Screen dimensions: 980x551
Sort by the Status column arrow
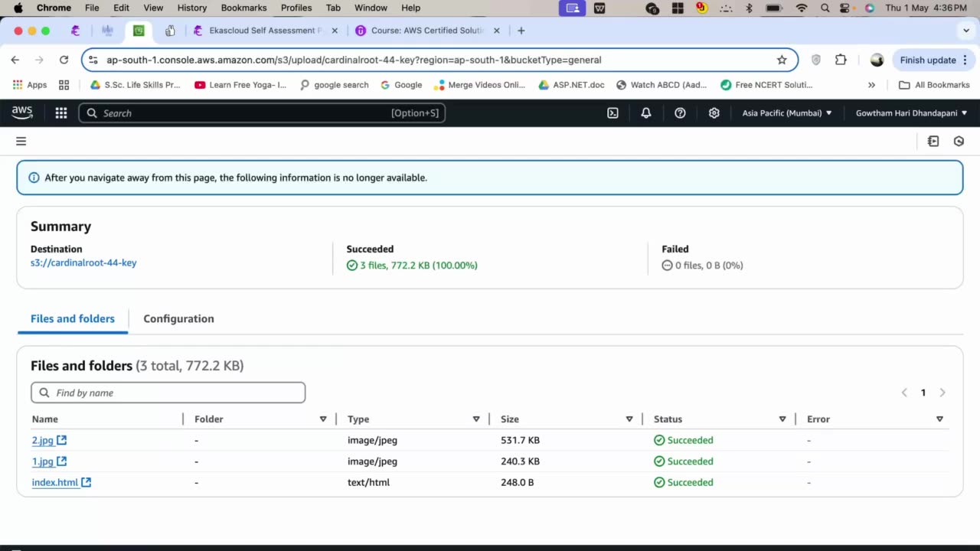tap(782, 419)
